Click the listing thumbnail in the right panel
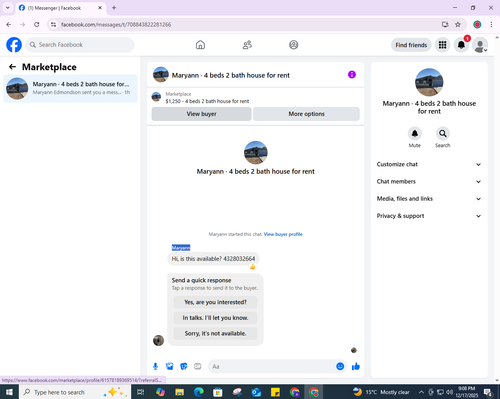 [x=429, y=82]
